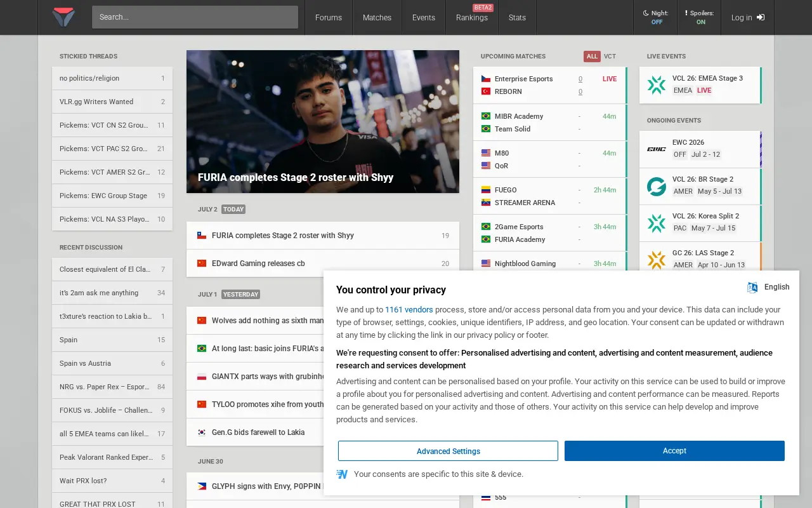Open the 'Wait PRX lost?' discussion
This screenshot has width=812, height=508.
pyautogui.click(x=112, y=481)
